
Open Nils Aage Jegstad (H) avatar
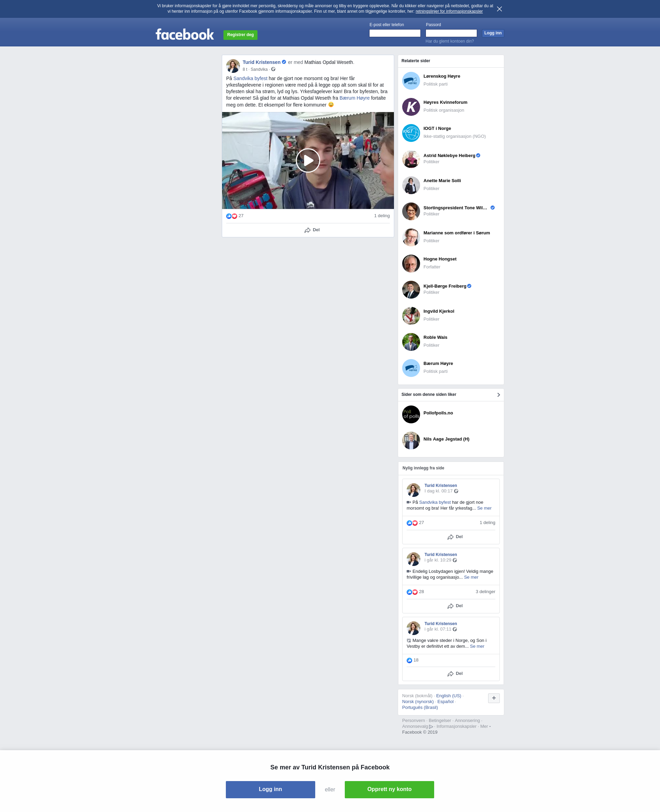[411, 441]
